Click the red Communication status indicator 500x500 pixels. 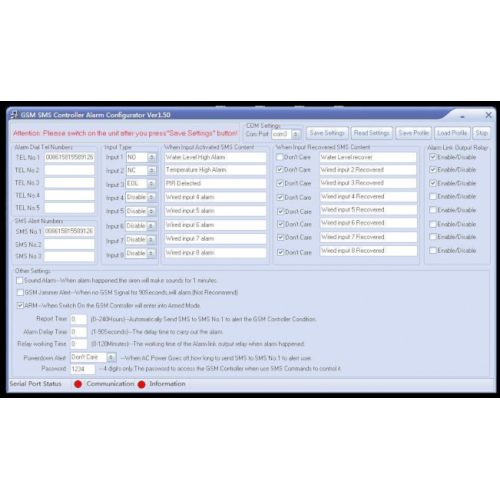click(x=141, y=384)
